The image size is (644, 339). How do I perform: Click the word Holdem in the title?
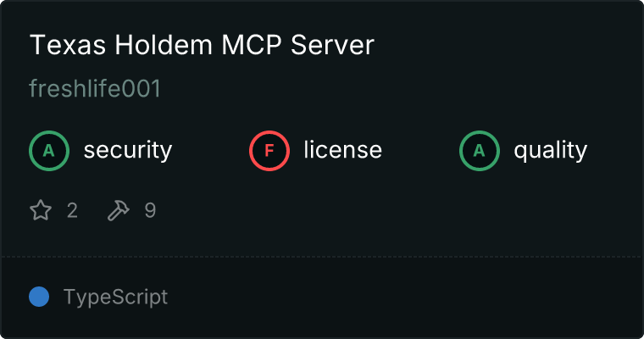(164, 44)
